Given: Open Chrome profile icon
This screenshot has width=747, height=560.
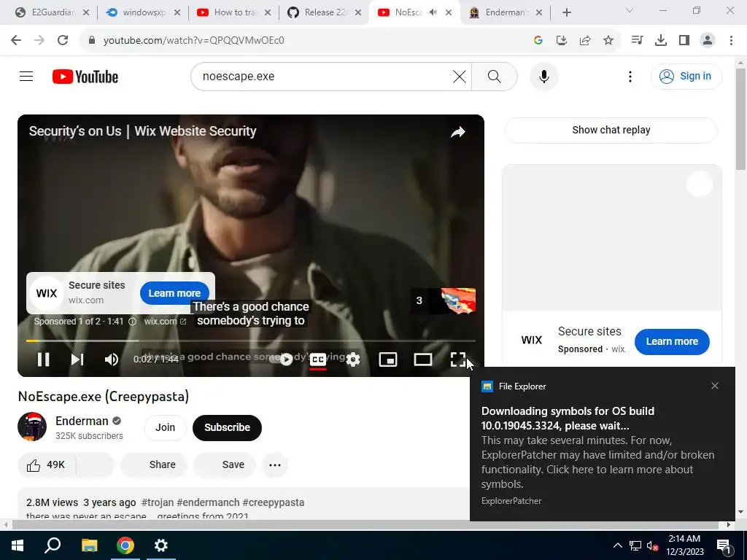Looking at the screenshot, I should pyautogui.click(x=708, y=40).
